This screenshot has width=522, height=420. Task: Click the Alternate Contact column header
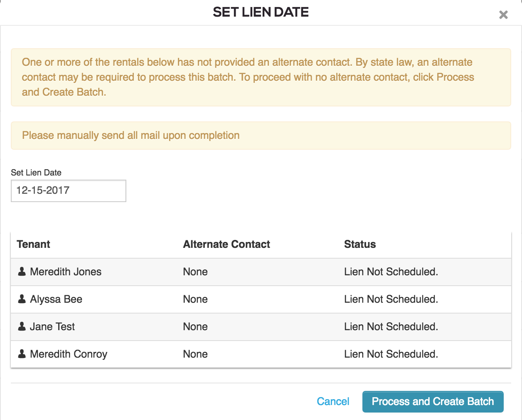click(227, 244)
